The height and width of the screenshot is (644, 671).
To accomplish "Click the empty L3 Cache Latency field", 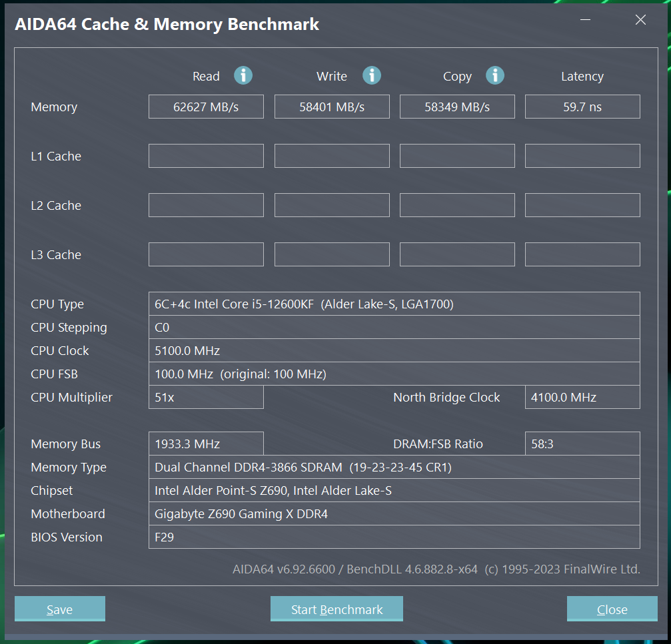I will coord(582,254).
